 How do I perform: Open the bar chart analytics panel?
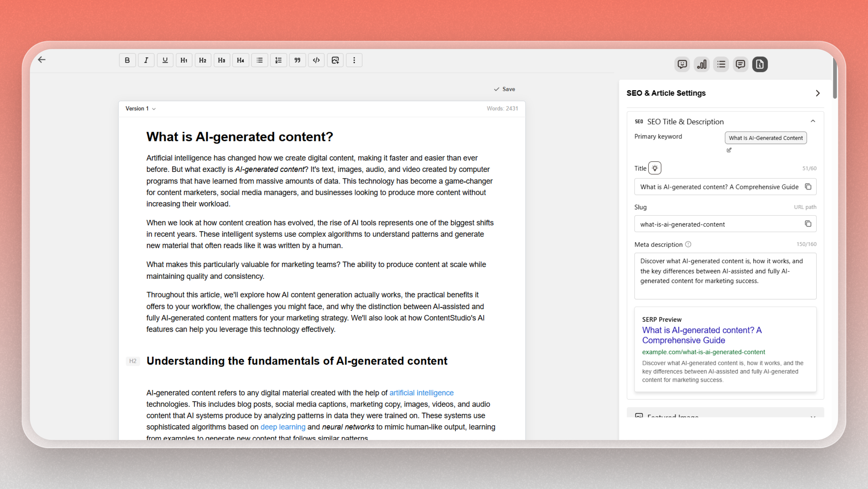[x=701, y=64]
